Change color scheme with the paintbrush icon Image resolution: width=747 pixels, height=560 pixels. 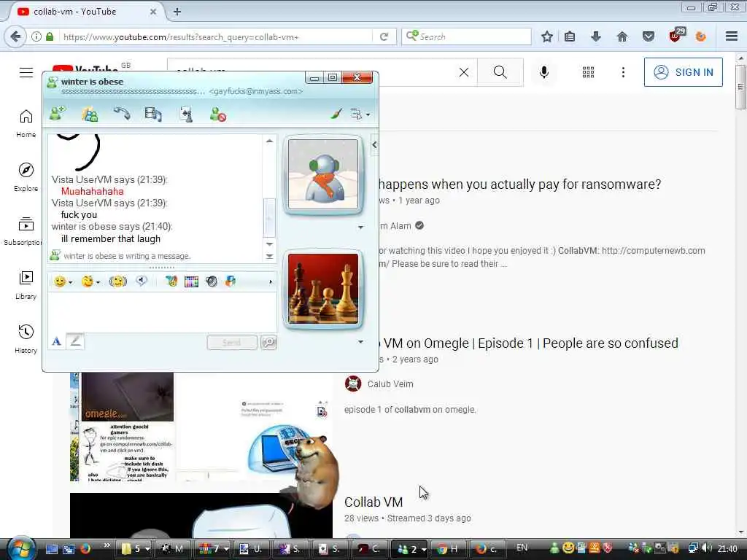point(336,114)
